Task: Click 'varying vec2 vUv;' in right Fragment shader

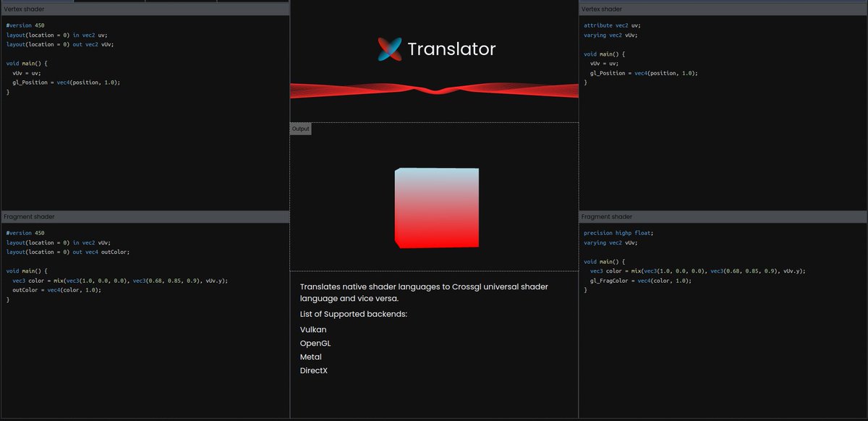Action: (x=610, y=242)
